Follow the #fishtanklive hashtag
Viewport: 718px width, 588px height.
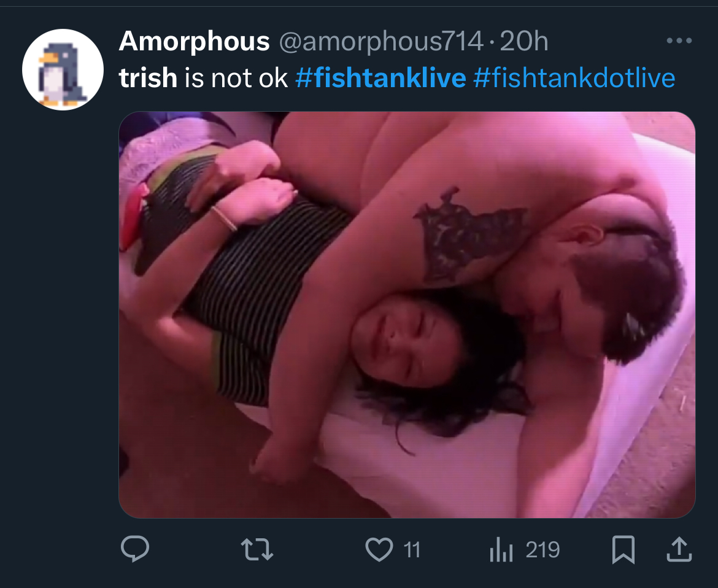(x=380, y=77)
